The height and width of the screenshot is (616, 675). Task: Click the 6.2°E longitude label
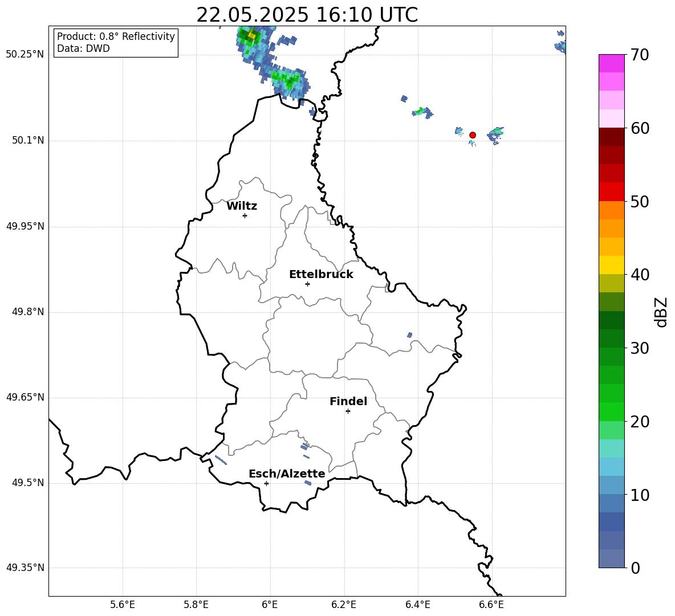click(x=344, y=605)
